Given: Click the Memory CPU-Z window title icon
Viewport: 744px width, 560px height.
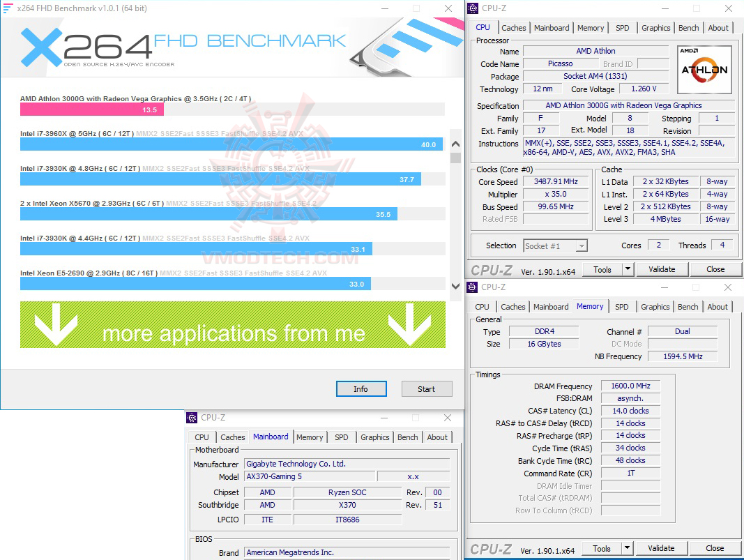Looking at the screenshot, I should (472, 287).
